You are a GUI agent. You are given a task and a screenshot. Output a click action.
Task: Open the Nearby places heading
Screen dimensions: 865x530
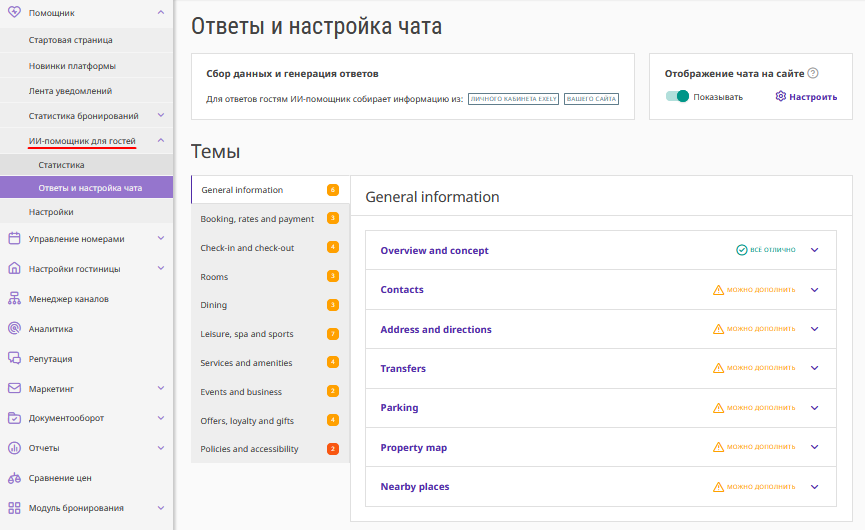[x=415, y=486]
